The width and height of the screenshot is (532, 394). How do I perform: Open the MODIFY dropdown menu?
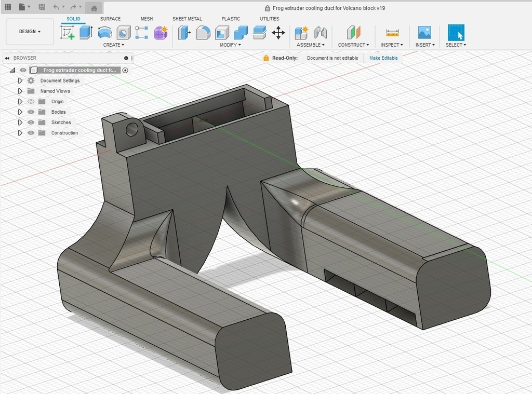230,45
